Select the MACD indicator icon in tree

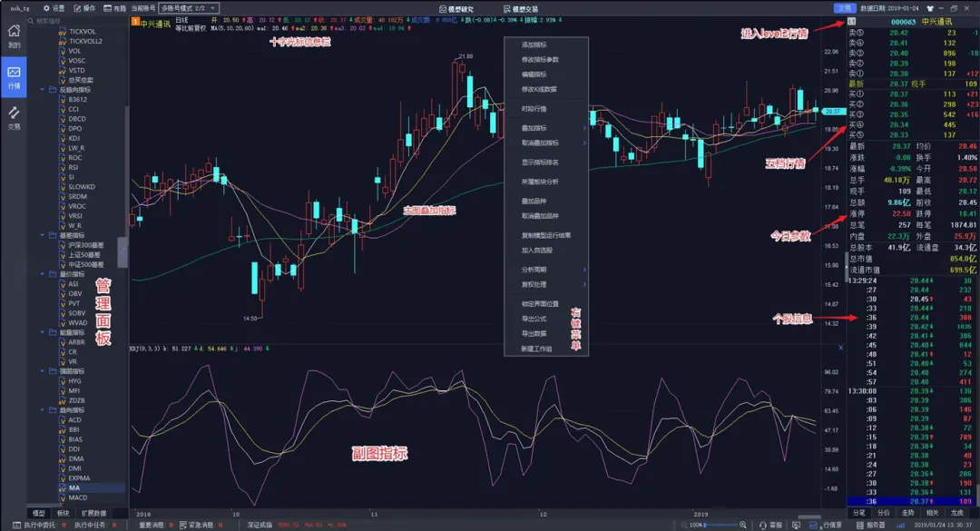coord(63,497)
